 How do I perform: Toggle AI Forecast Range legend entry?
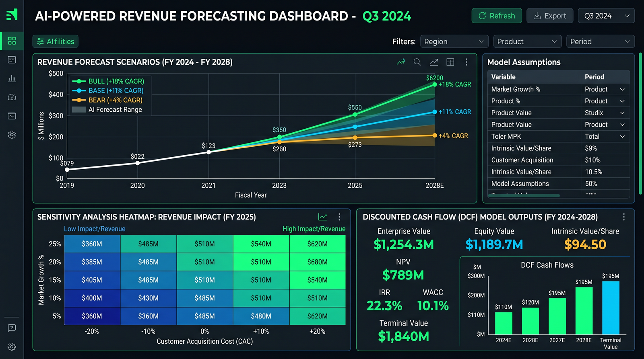[x=107, y=110]
